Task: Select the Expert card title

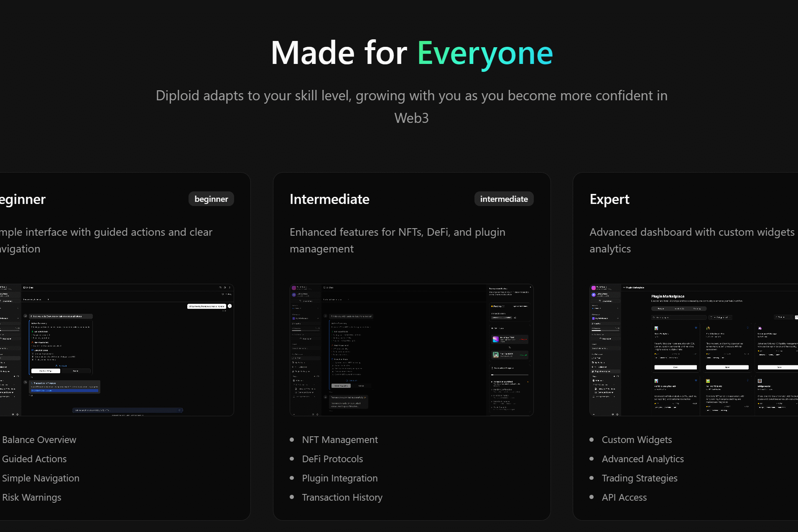Action: 609,199
